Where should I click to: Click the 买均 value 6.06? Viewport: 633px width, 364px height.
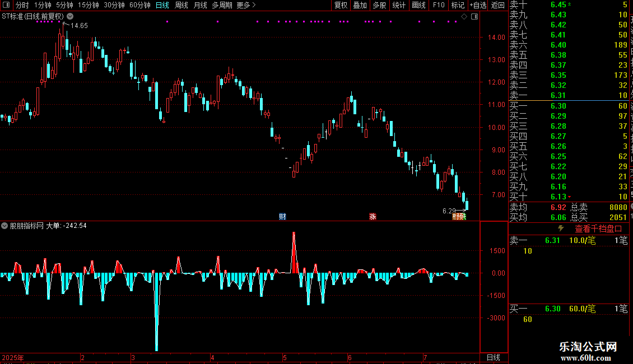pos(558,217)
